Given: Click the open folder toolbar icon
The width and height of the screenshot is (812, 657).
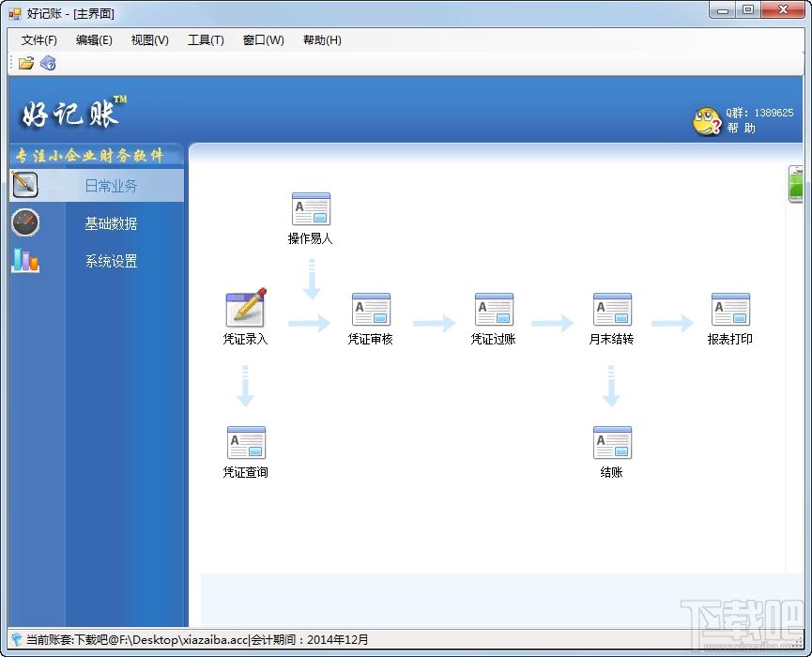Looking at the screenshot, I should 26,63.
